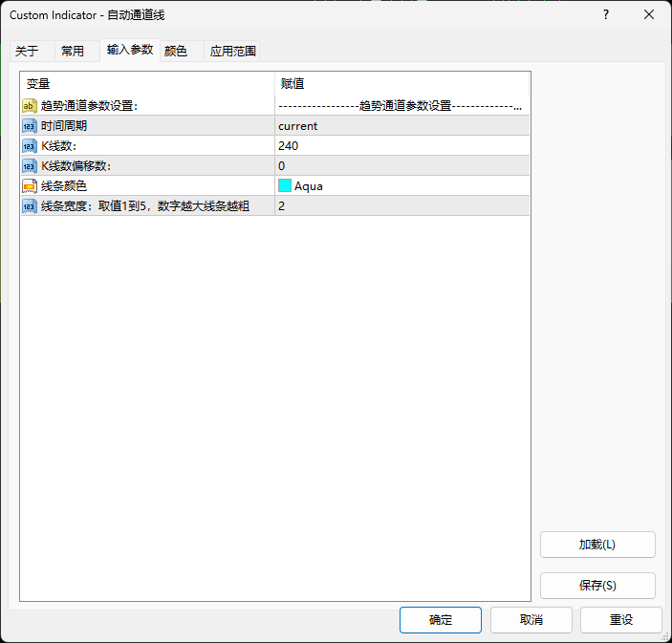672x643 pixels.
Task: Click the 重设 reset button
Action: (621, 619)
